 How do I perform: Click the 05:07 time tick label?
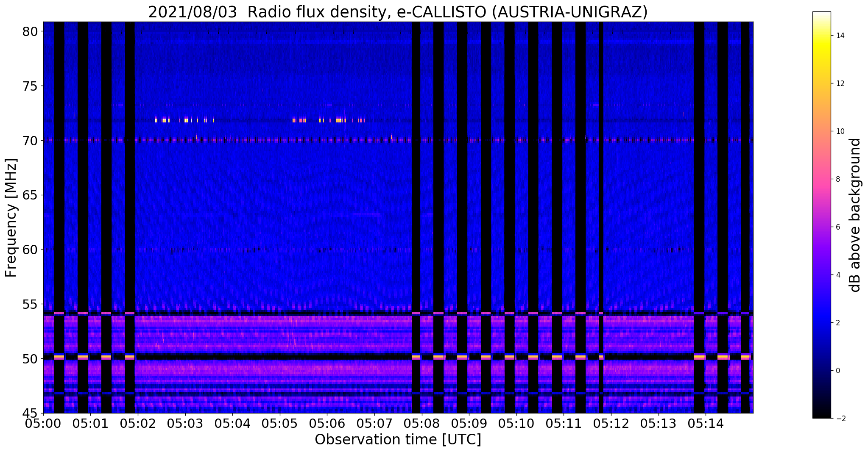pyautogui.click(x=374, y=424)
